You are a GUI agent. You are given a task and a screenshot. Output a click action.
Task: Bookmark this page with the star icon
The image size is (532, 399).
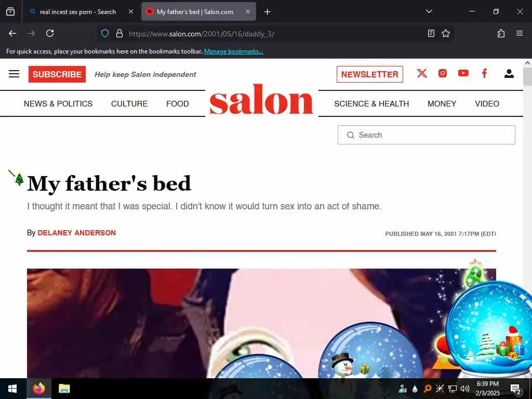click(445, 33)
